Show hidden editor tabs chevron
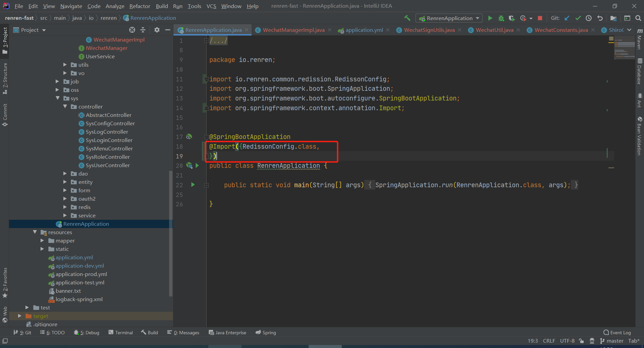Image resolution: width=644 pixels, height=348 pixels. point(629,30)
